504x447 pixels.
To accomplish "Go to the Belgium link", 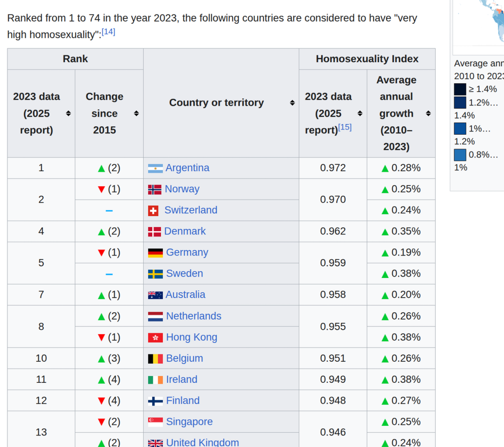I will coord(184,358).
